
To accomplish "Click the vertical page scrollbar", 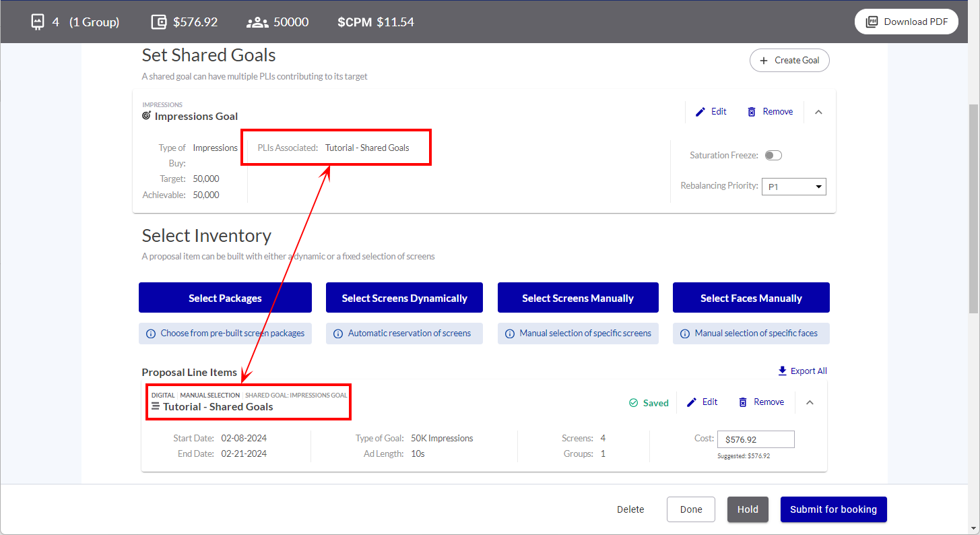I will [974, 209].
